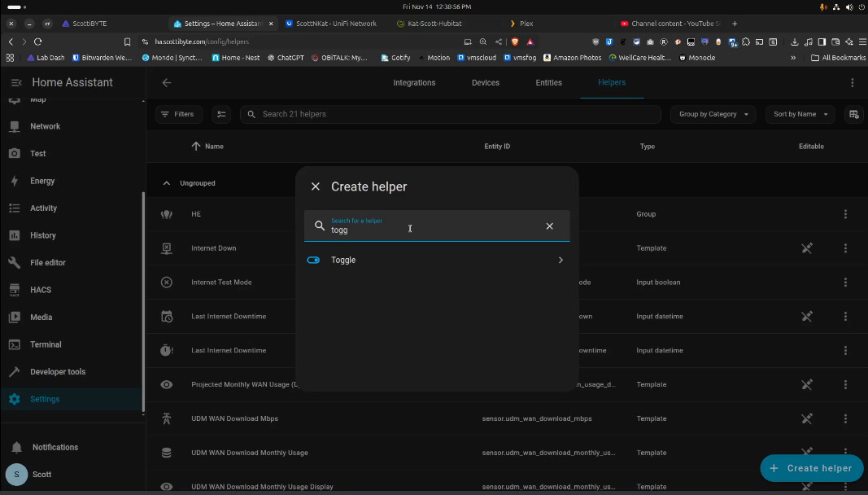The height and width of the screenshot is (495, 868).
Task: Select the Toggle helper option
Action: pos(435,261)
